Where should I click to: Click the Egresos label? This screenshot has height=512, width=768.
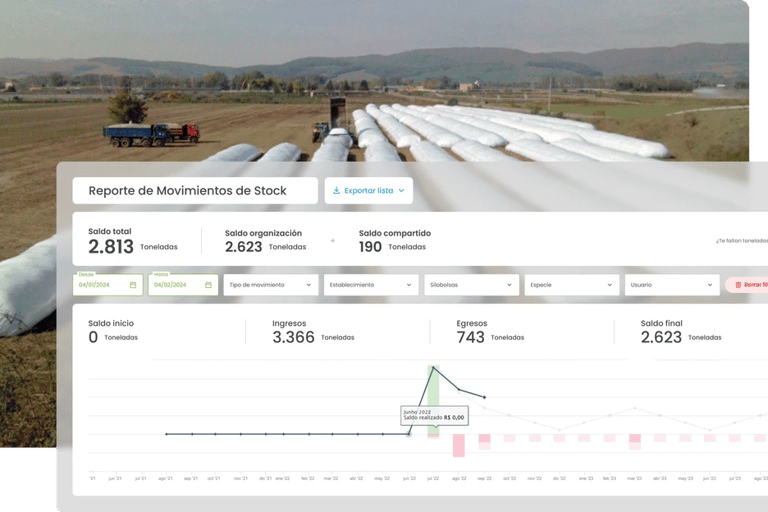pos(472,323)
